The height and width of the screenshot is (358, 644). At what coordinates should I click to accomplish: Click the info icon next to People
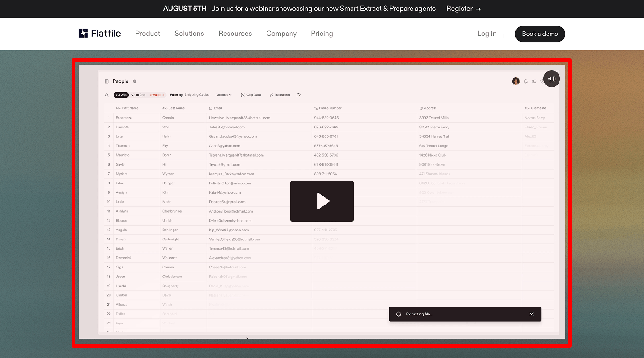tap(135, 81)
